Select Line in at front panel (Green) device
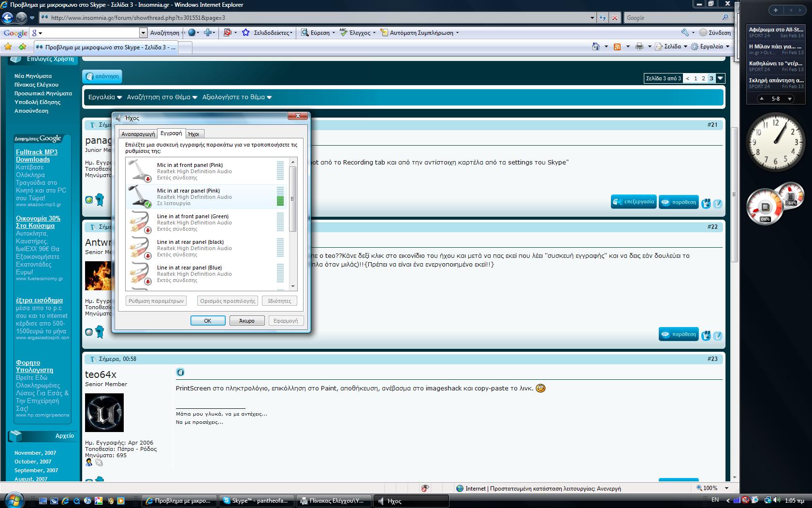 pos(207,222)
